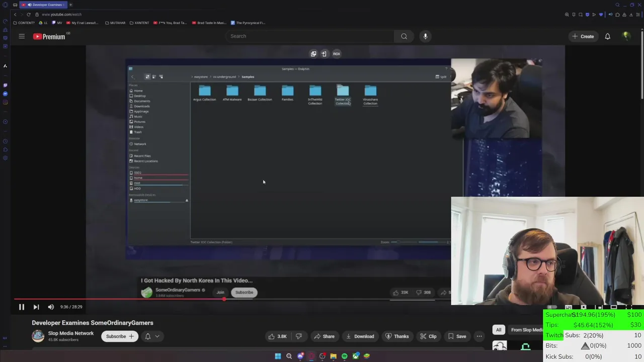Image resolution: width=644 pixels, height=362 pixels.
Task: Expand notification bell preferences dropdown
Action: (x=152, y=336)
